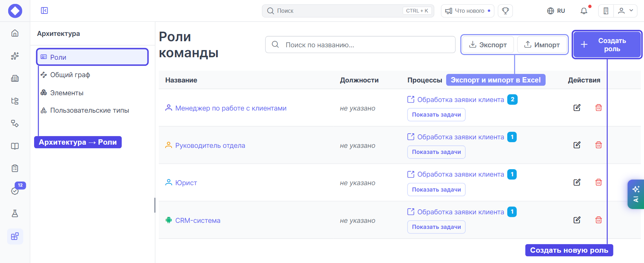Show tasks for Юрист
This screenshot has height=263, width=644.
pyautogui.click(x=436, y=190)
